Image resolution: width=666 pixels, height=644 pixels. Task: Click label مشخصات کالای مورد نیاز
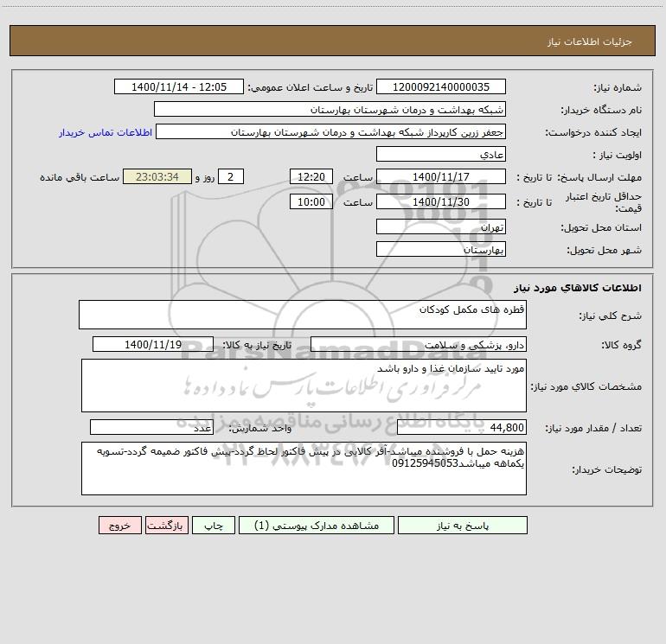586,386
